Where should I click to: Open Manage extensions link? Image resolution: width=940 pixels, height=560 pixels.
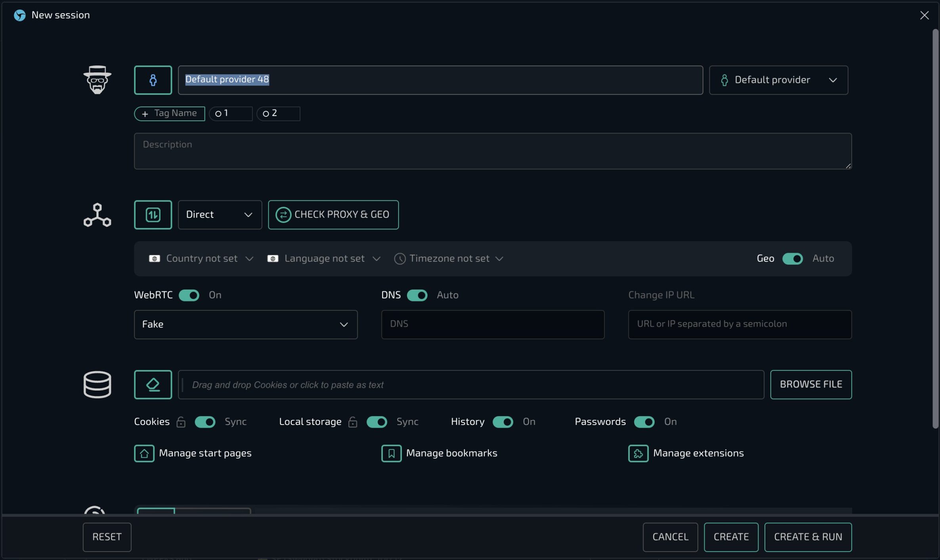[699, 453]
